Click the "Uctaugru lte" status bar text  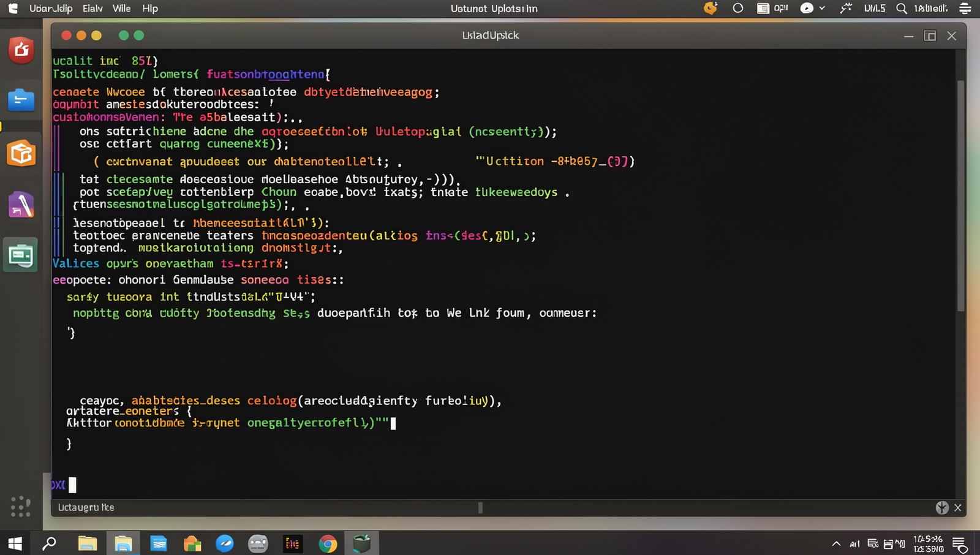86,507
